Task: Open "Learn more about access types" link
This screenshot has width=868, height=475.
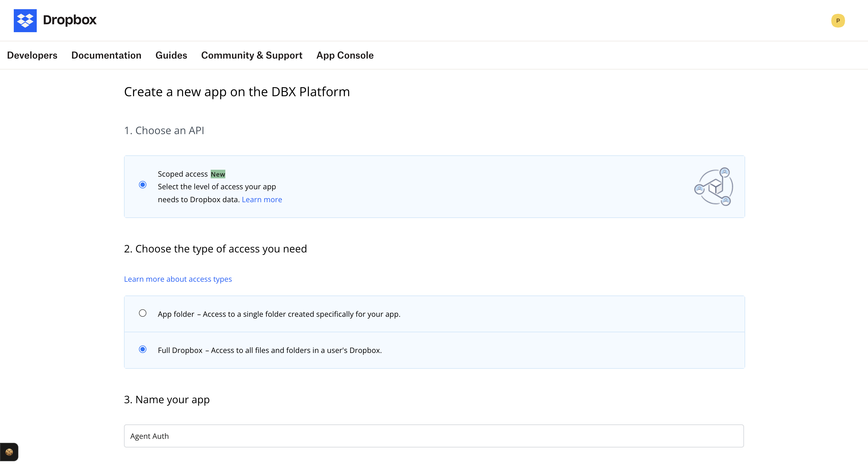Action: pyautogui.click(x=178, y=279)
